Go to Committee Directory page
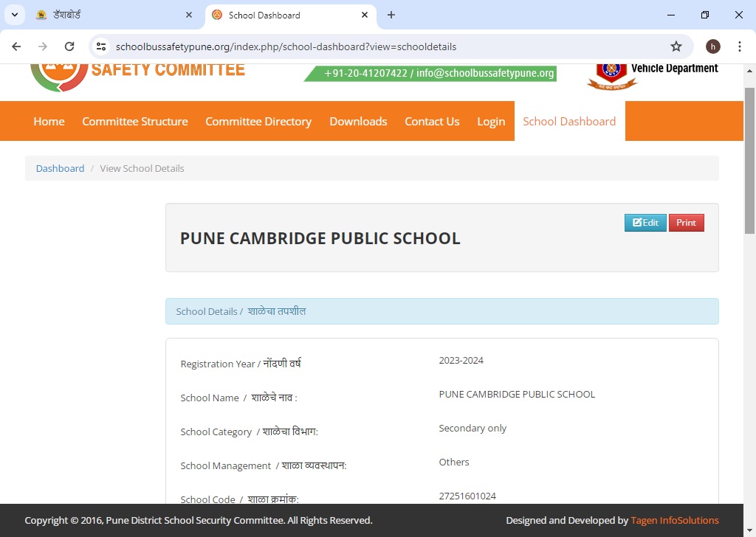756x537 pixels. pos(258,122)
